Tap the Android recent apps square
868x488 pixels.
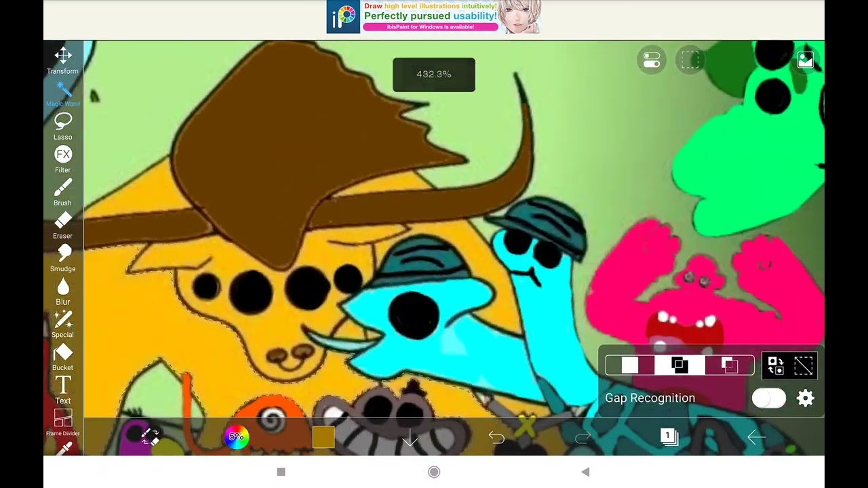pos(281,472)
